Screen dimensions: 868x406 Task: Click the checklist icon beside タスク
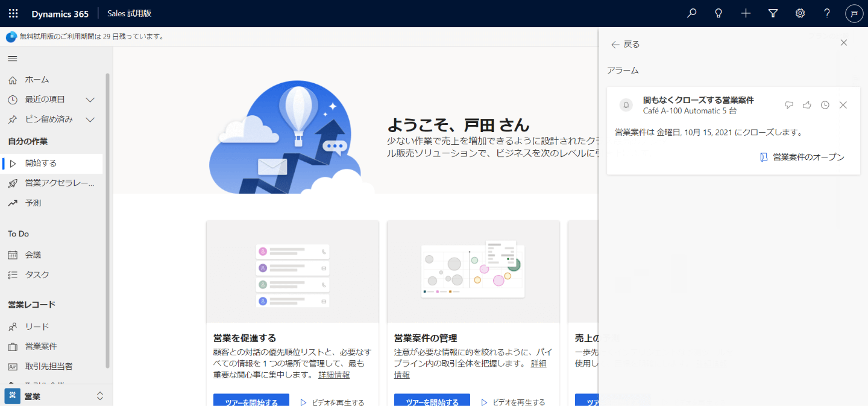pos(13,275)
